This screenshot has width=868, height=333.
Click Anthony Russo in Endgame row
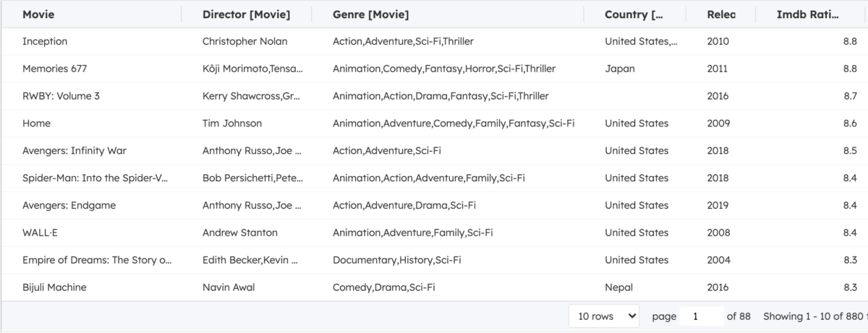tap(252, 205)
